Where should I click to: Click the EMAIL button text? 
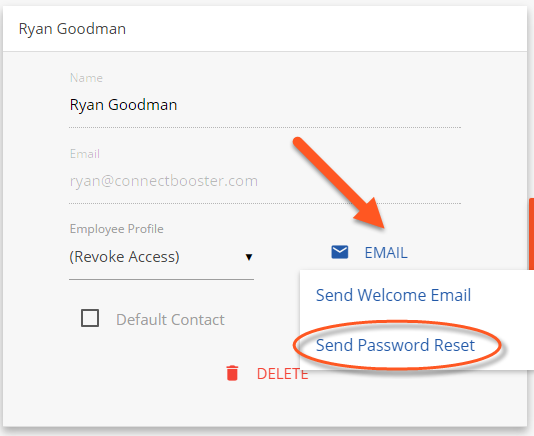point(386,253)
